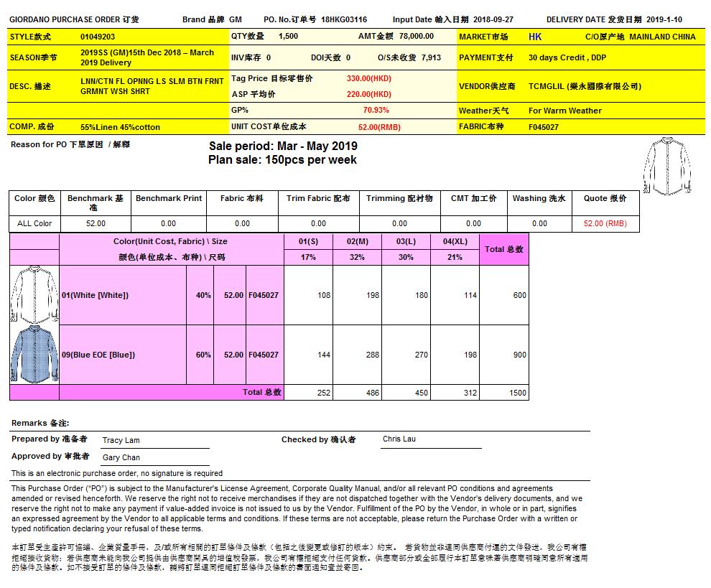Click the white shirt thumbnail image
711x588 pixels.
[34, 295]
